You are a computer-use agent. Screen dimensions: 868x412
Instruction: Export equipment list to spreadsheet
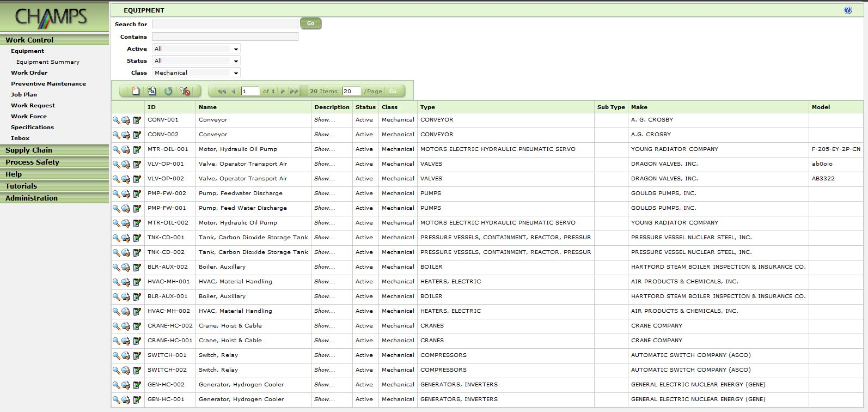pos(152,91)
